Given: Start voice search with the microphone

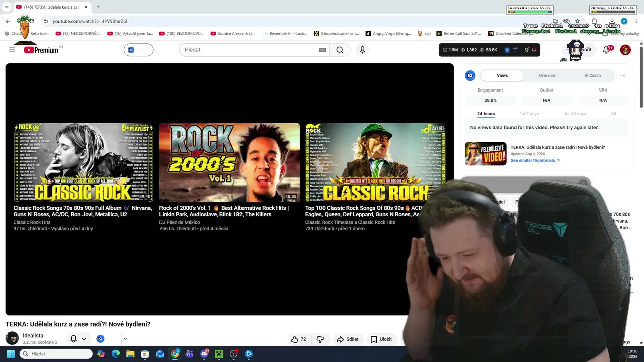Looking at the screenshot, I should click(x=362, y=50).
